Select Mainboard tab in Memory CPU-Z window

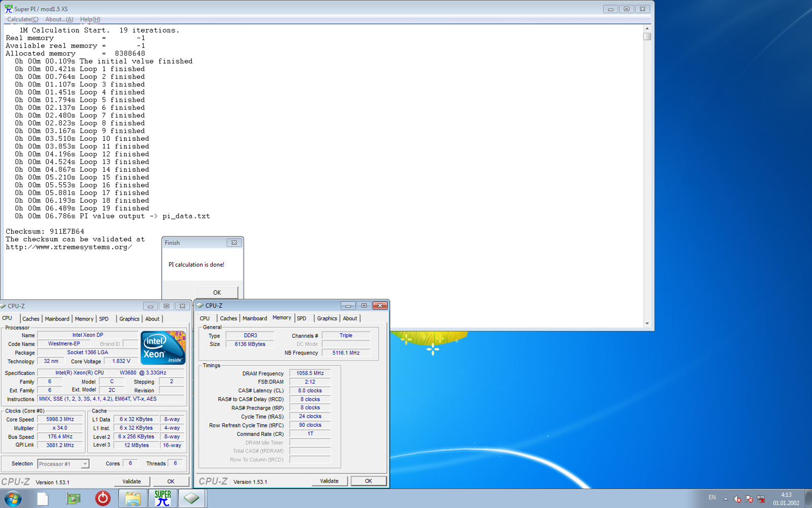[255, 318]
